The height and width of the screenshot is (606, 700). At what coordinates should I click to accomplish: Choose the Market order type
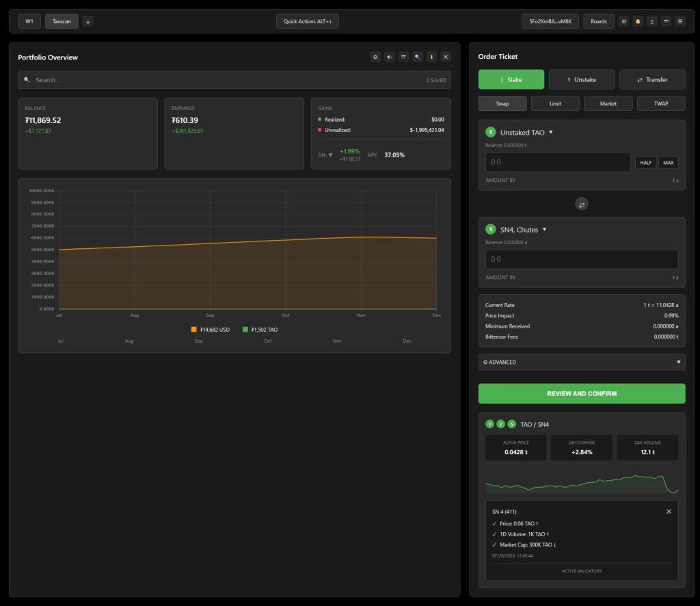608,103
